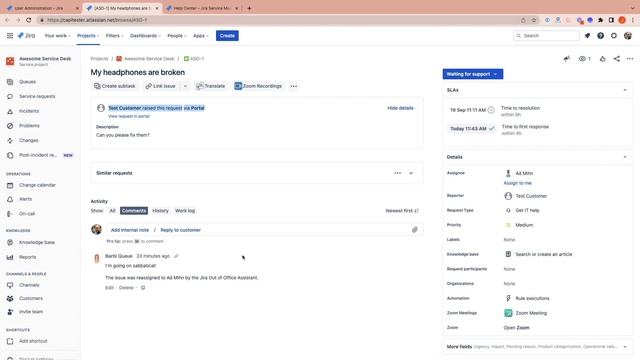Open Queues in sidebar

[x=27, y=82]
